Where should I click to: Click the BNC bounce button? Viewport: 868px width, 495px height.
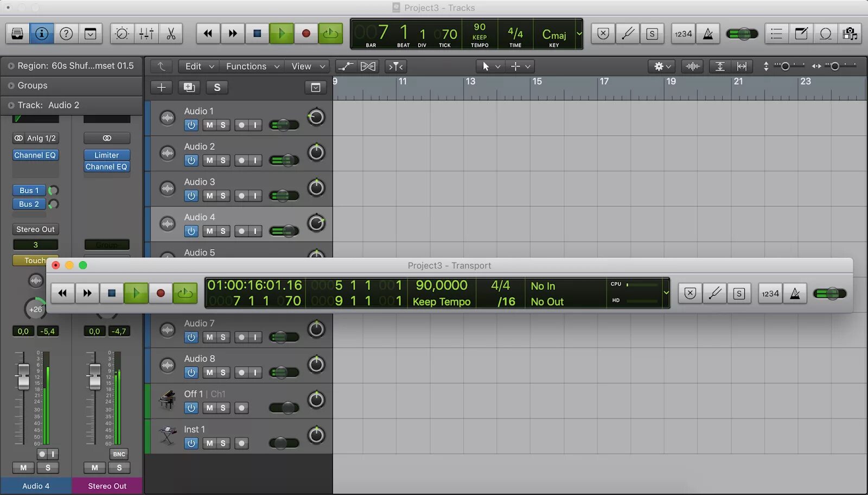point(119,454)
